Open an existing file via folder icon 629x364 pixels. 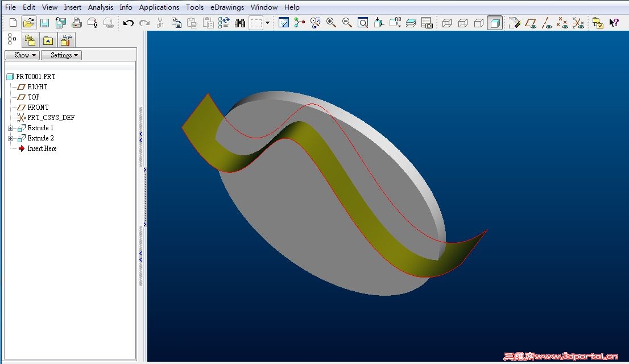point(28,23)
